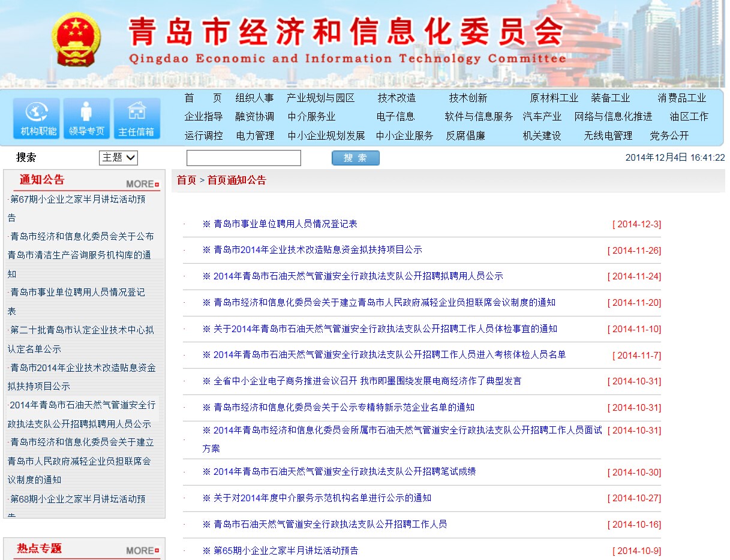Open the 主任信箱 mailbox icon

pos(137,119)
